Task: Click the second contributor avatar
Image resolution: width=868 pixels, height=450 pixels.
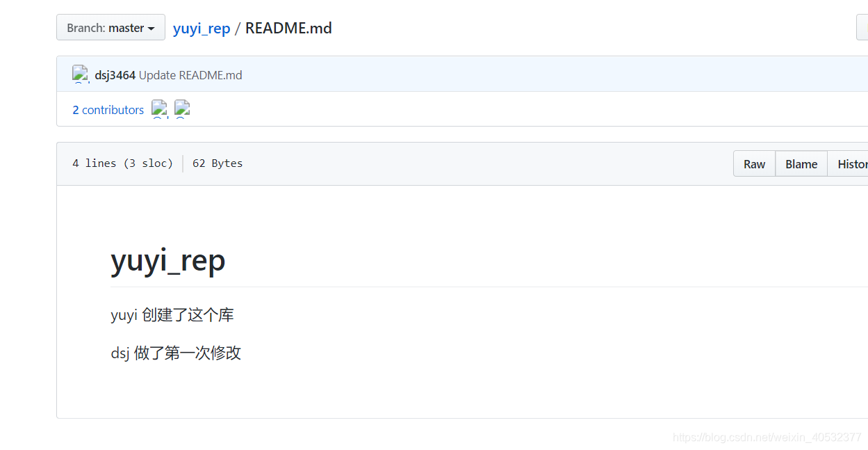Action: (182, 109)
